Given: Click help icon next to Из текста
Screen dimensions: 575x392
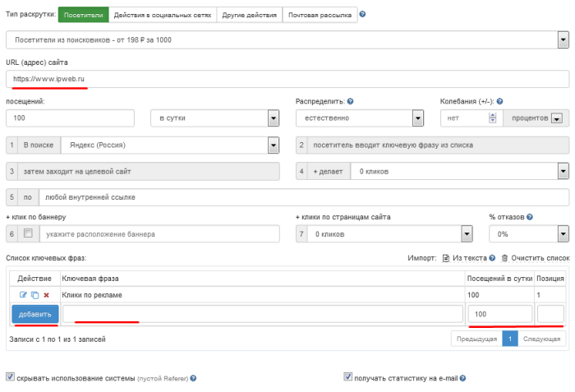Looking at the screenshot, I should (492, 280).
